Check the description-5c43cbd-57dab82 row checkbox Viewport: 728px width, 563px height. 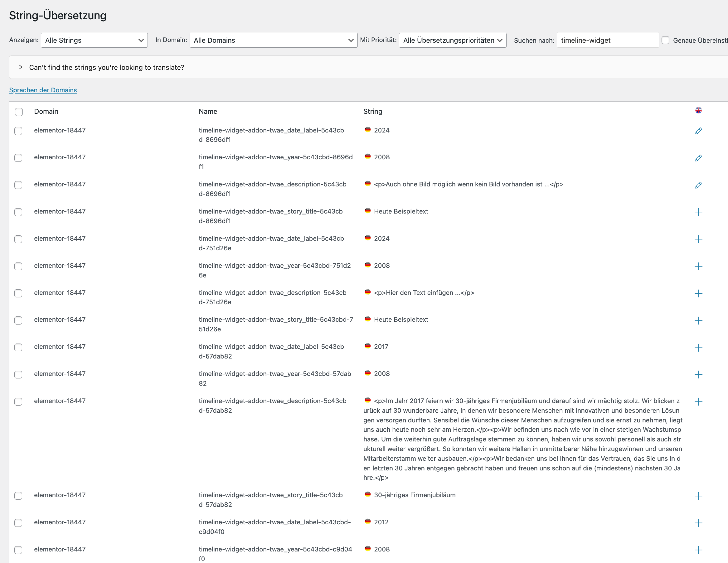click(x=18, y=402)
